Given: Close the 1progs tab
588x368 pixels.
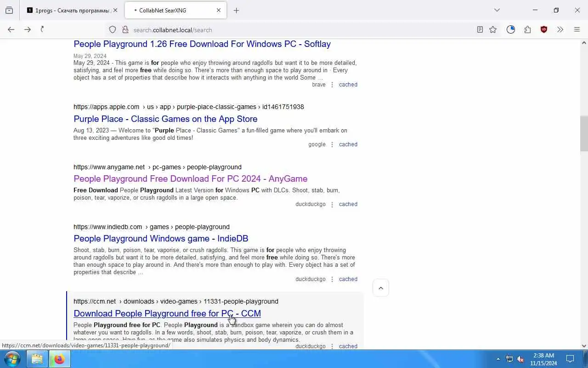Looking at the screenshot, I should click(x=115, y=10).
